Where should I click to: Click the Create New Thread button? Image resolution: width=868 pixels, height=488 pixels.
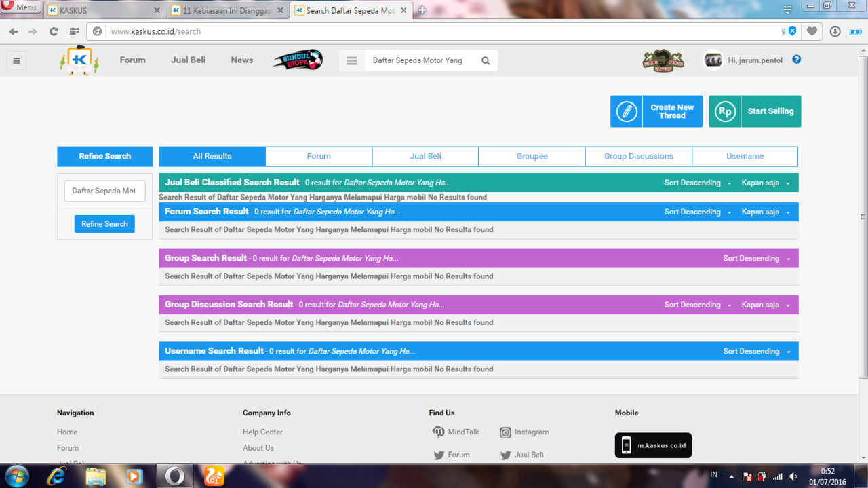tap(656, 111)
